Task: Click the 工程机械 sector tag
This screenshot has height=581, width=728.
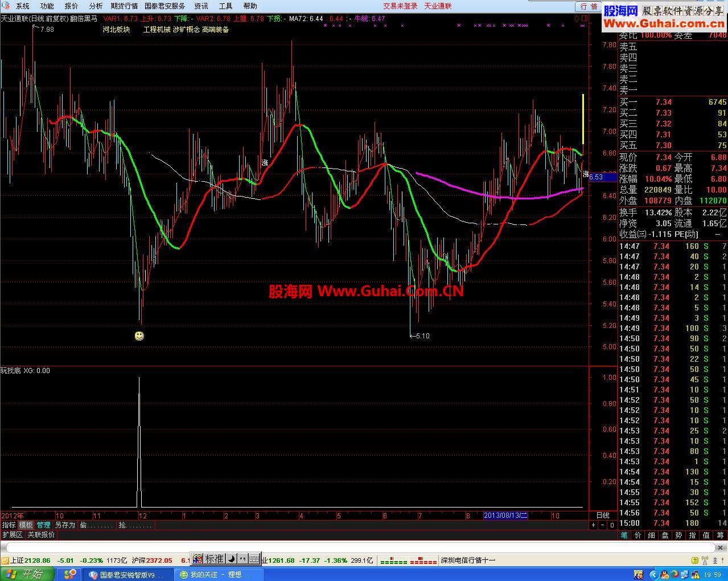Action: (x=157, y=30)
